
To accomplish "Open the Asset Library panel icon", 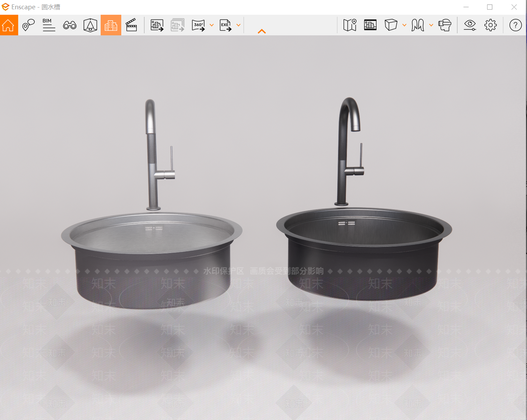I will coord(370,25).
